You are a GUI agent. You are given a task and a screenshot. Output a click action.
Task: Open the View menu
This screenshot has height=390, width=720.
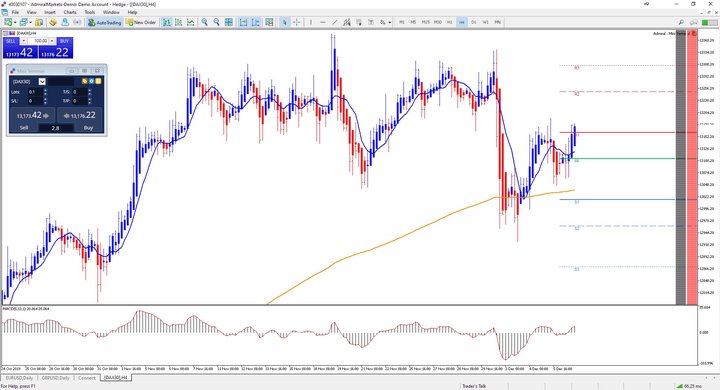click(x=32, y=12)
